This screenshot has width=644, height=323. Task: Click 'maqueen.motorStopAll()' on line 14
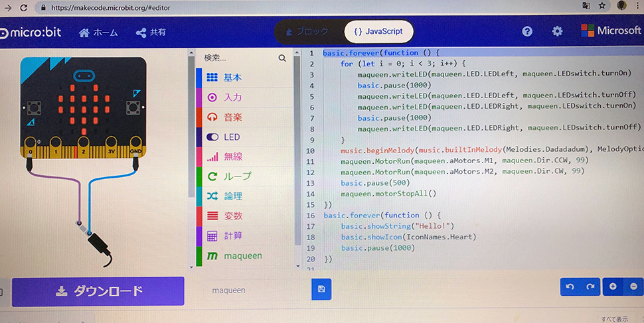388,193
